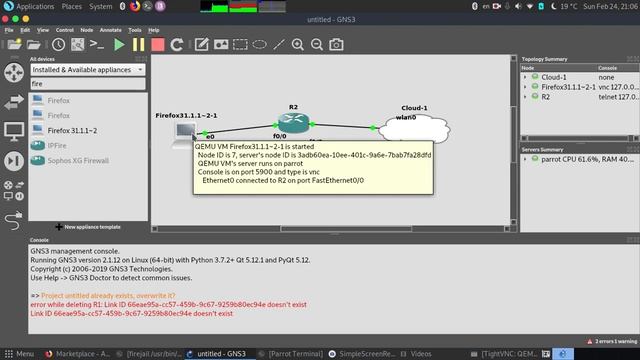Open the System panel menu

pyautogui.click(x=100, y=7)
